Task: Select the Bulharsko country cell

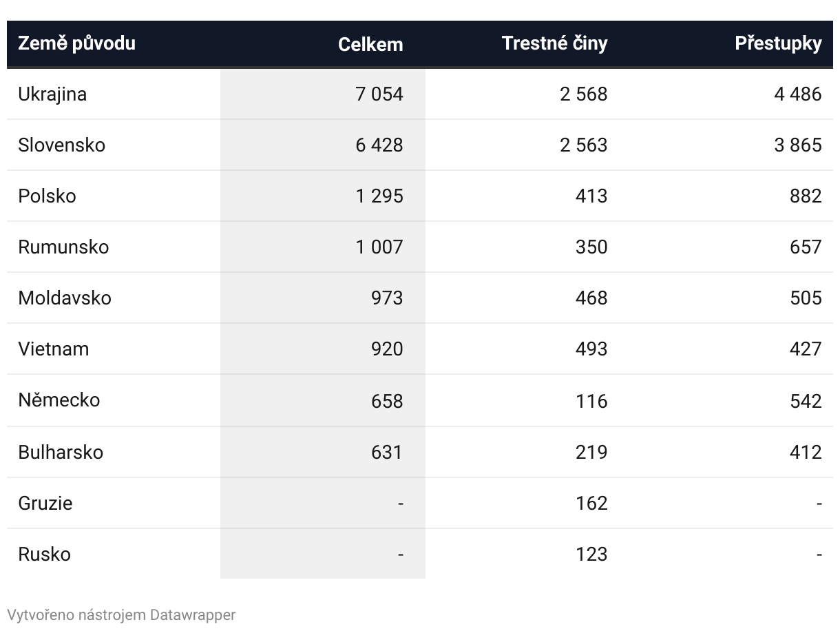Action: click(x=61, y=452)
